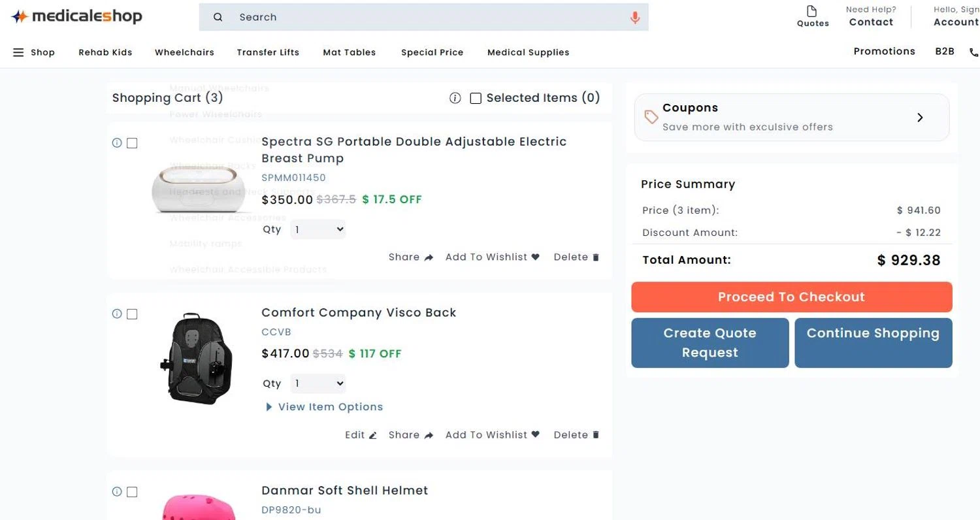
Task: Activate voice search microphone icon
Action: [635, 18]
